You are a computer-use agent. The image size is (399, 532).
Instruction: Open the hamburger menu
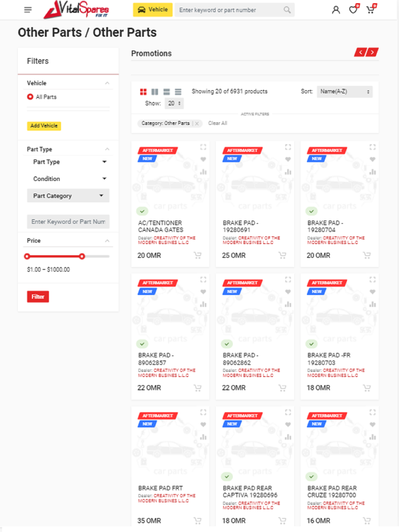[28, 10]
